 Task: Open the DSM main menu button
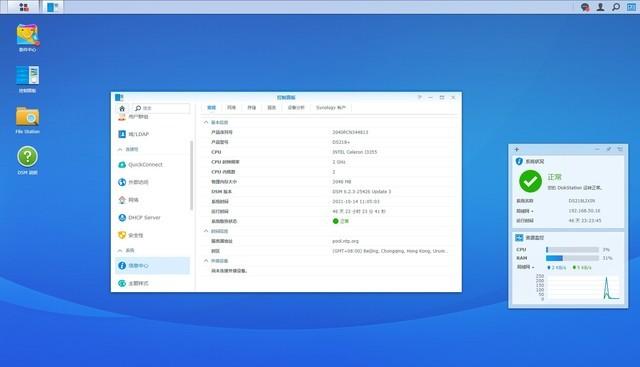(x=24, y=7)
